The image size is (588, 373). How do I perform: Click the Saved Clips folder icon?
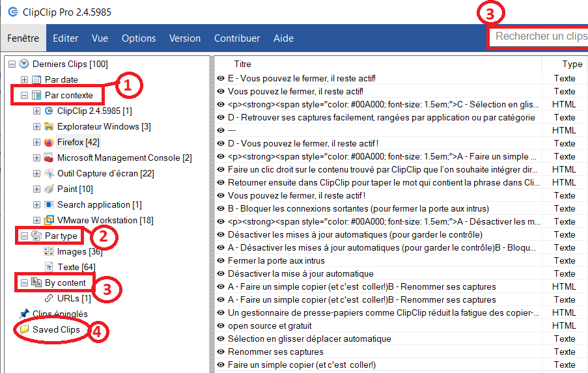24,329
